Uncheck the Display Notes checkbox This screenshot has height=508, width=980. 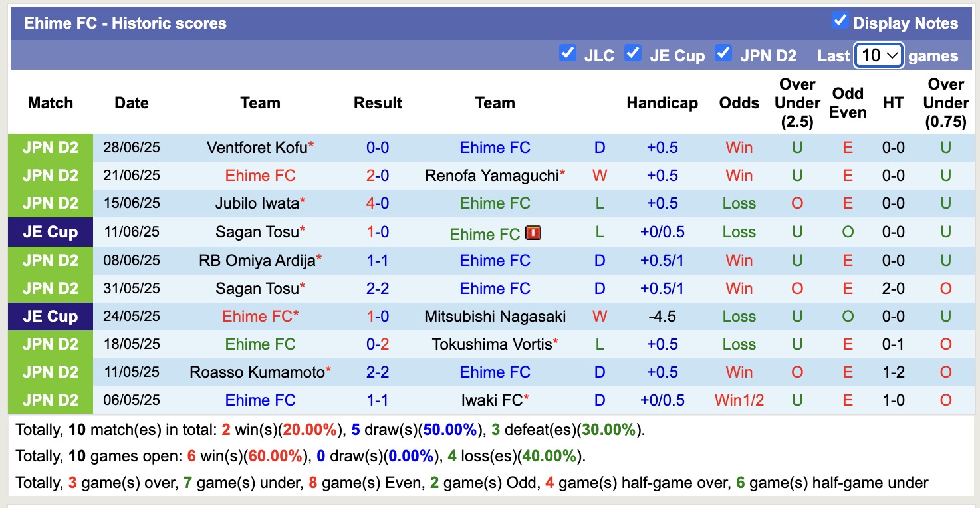(840, 21)
